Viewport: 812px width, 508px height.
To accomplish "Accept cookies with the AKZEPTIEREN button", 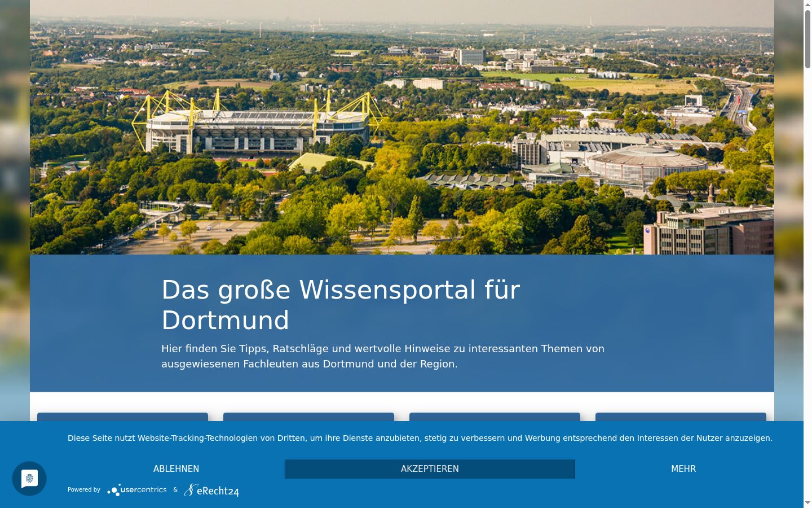I will [430, 469].
